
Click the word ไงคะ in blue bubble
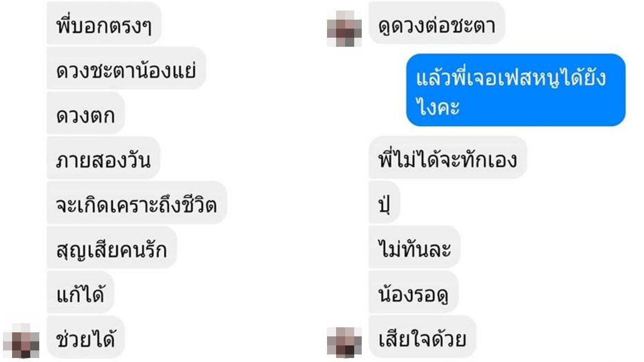[x=438, y=106]
